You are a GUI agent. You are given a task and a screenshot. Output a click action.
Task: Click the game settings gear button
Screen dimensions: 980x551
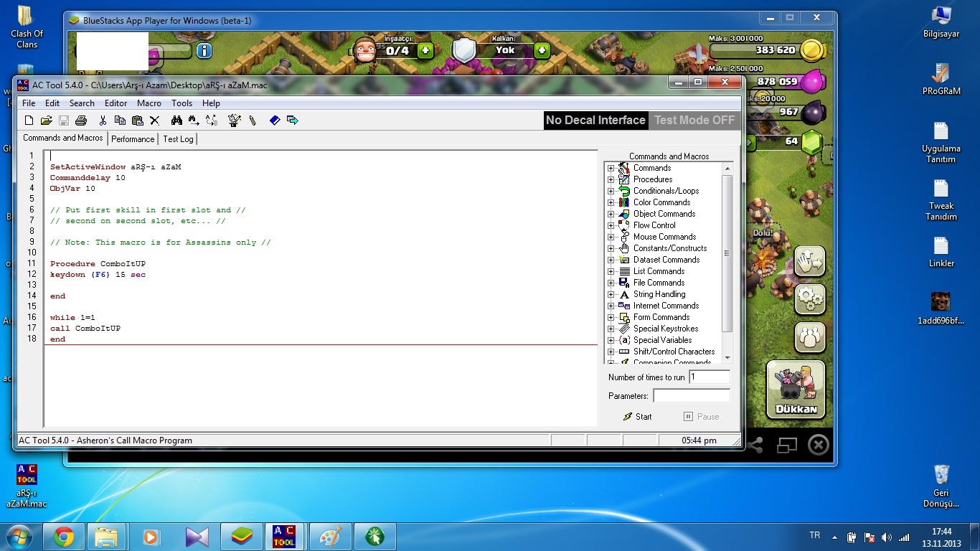click(810, 298)
